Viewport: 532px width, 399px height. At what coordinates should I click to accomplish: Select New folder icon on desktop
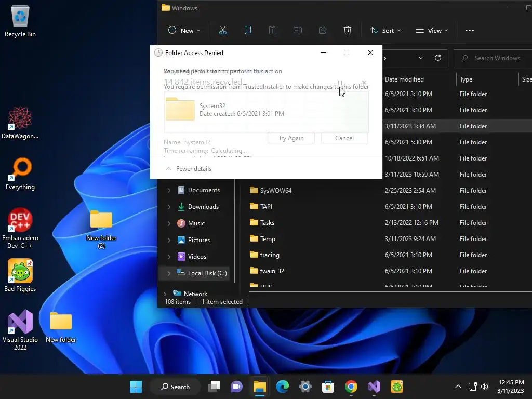[x=61, y=327]
